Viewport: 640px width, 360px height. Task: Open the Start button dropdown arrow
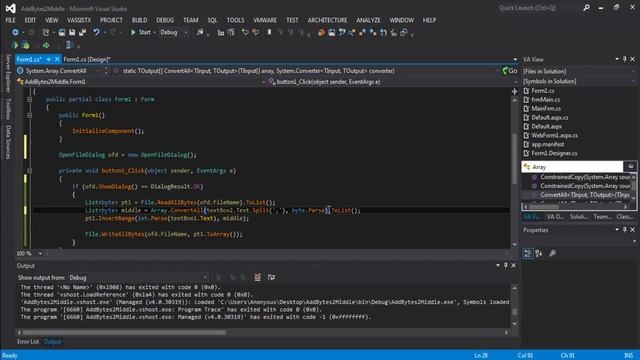click(x=154, y=32)
